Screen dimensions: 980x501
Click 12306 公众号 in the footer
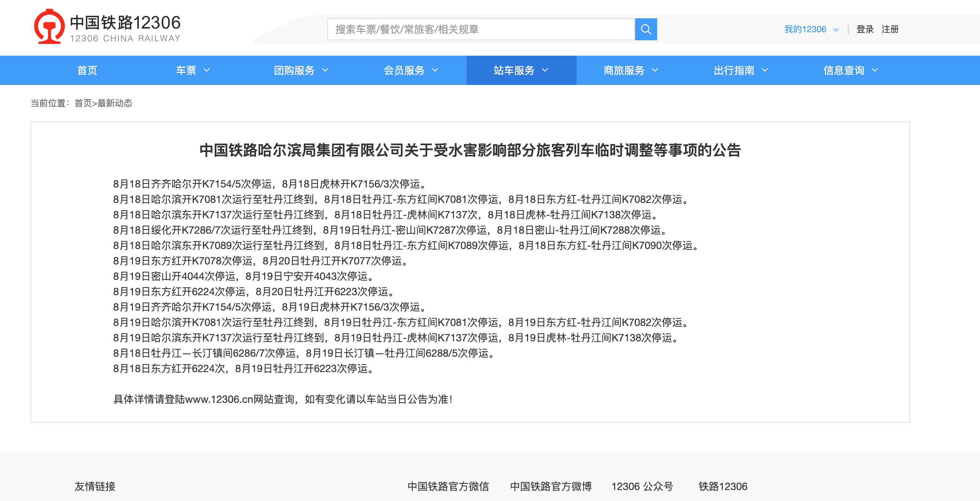(x=642, y=487)
